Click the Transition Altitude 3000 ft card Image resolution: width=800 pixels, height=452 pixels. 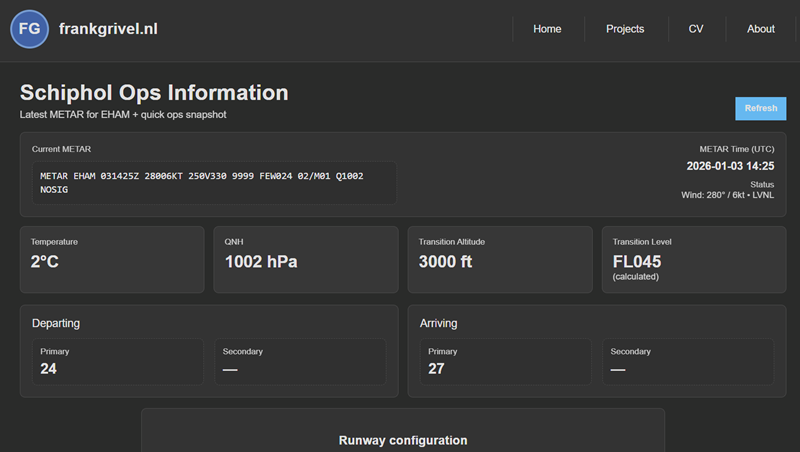(x=499, y=259)
